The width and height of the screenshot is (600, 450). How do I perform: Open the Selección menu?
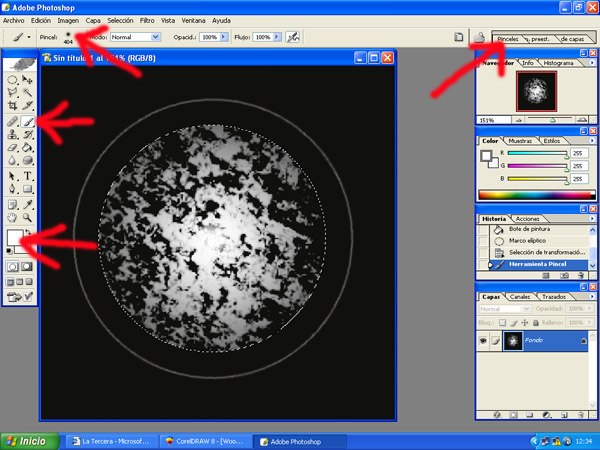coord(120,21)
